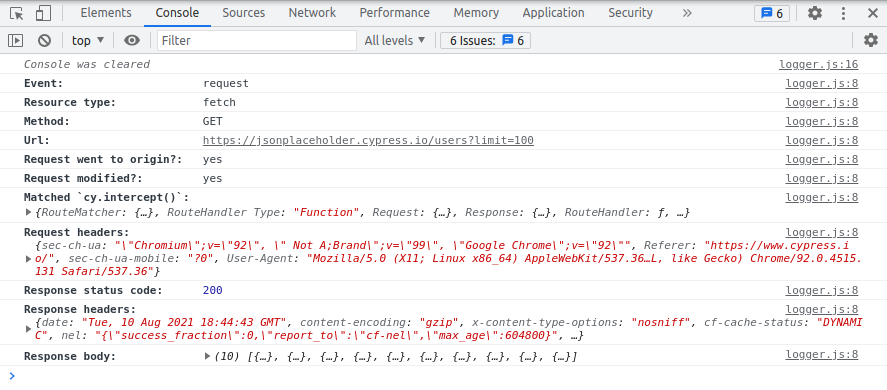The width and height of the screenshot is (887, 390).
Task: Open logger.js:16 source link
Action: click(819, 65)
